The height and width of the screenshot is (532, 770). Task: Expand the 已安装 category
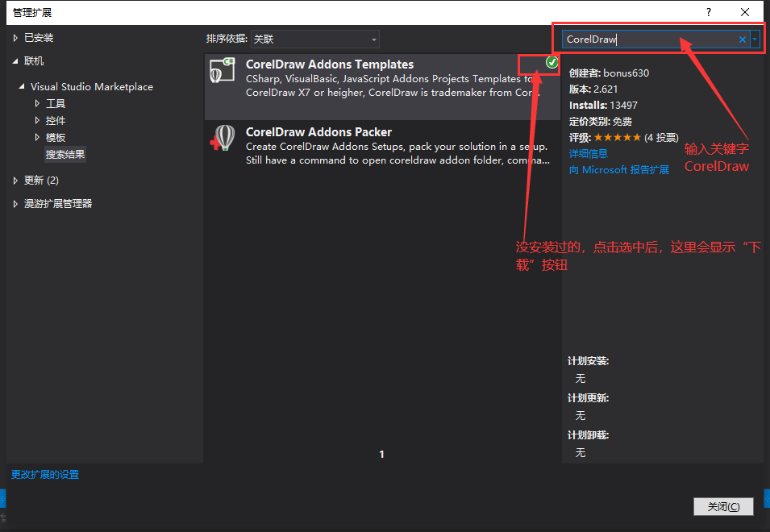coord(16,38)
